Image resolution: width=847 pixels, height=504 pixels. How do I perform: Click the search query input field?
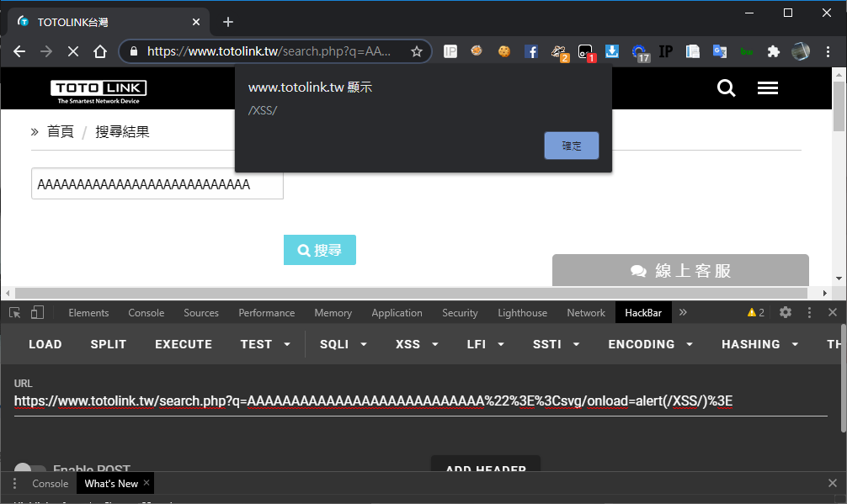pos(157,183)
